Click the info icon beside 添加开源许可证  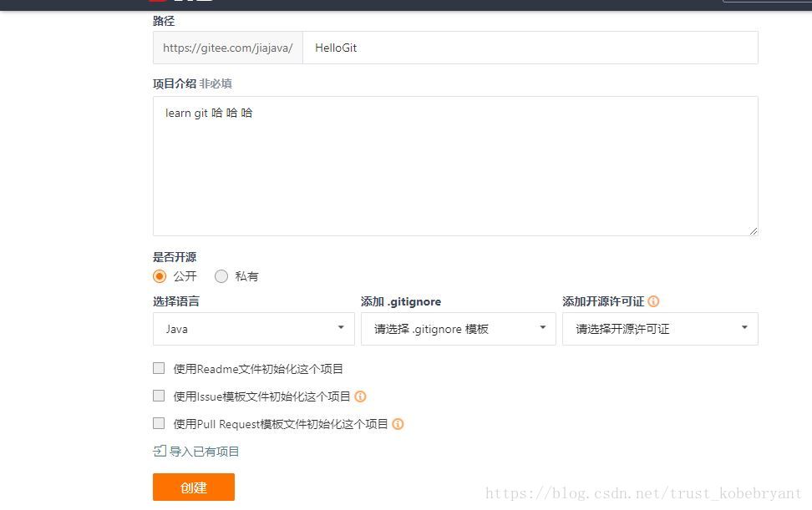click(653, 301)
